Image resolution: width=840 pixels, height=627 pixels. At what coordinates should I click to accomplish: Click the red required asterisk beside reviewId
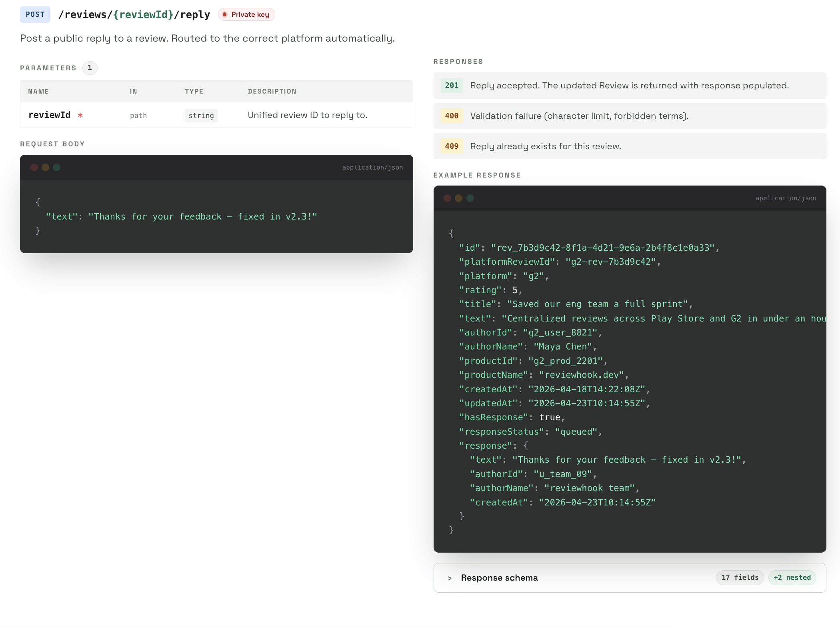(x=80, y=115)
